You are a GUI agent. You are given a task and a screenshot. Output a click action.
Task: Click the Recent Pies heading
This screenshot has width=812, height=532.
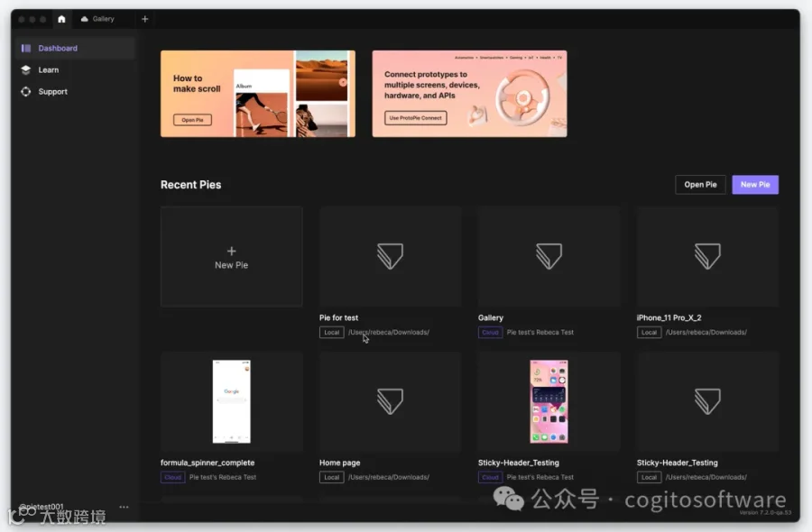coord(190,185)
